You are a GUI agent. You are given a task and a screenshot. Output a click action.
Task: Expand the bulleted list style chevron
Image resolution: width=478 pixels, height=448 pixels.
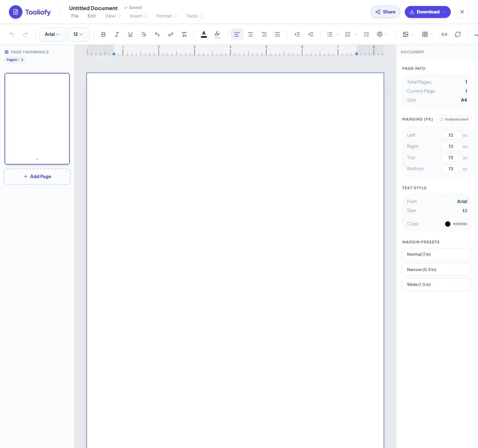pyautogui.click(x=338, y=34)
